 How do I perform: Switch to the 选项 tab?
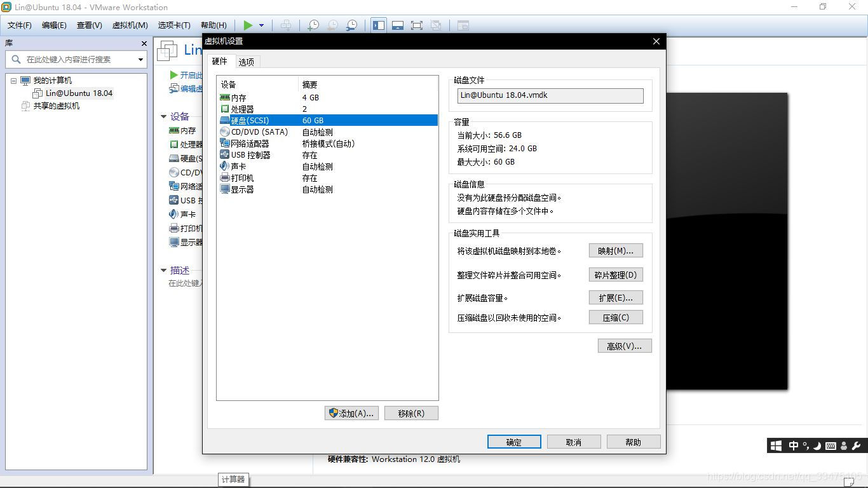click(247, 62)
